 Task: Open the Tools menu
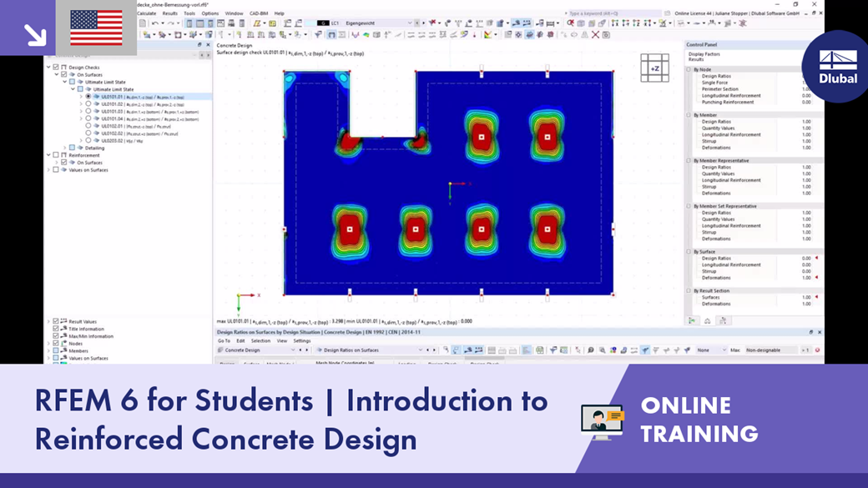(x=189, y=13)
